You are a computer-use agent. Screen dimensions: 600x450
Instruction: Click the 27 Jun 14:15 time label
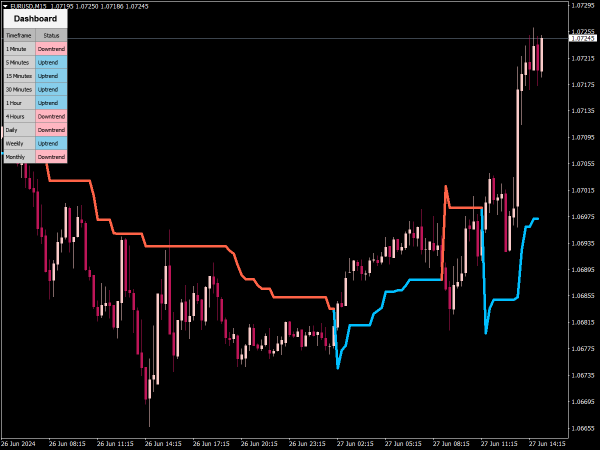point(547,444)
